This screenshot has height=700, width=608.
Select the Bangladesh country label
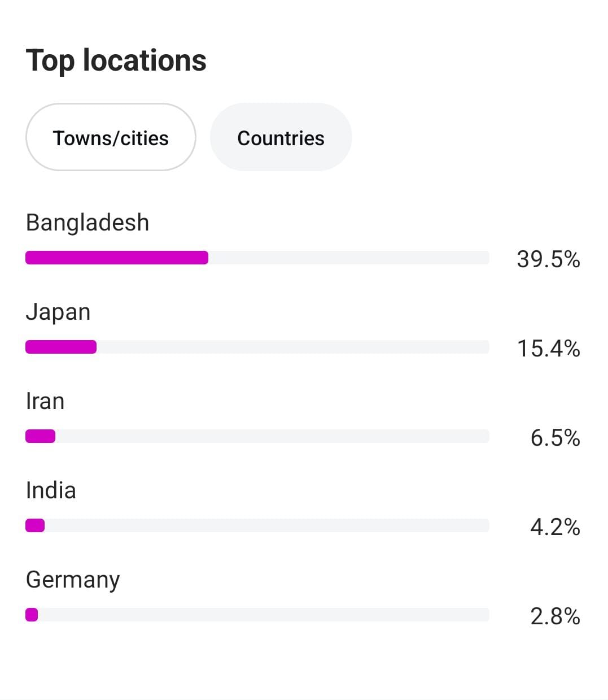pos(88,223)
